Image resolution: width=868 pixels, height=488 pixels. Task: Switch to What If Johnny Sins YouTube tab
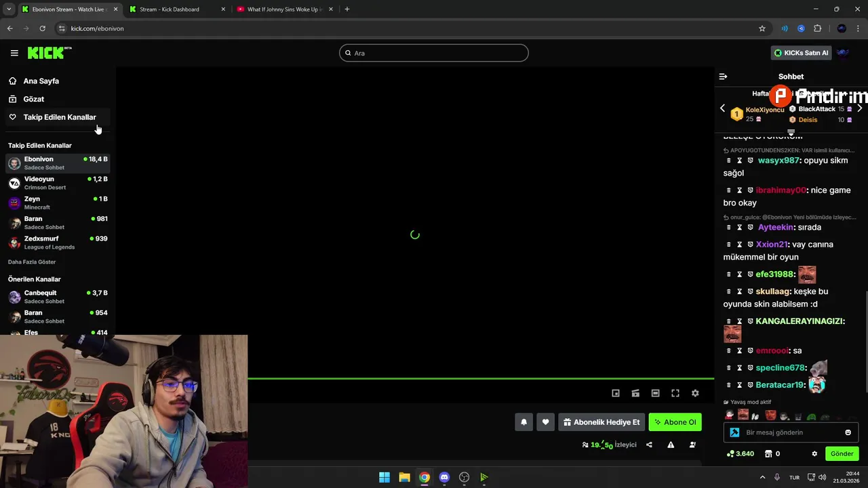click(283, 9)
